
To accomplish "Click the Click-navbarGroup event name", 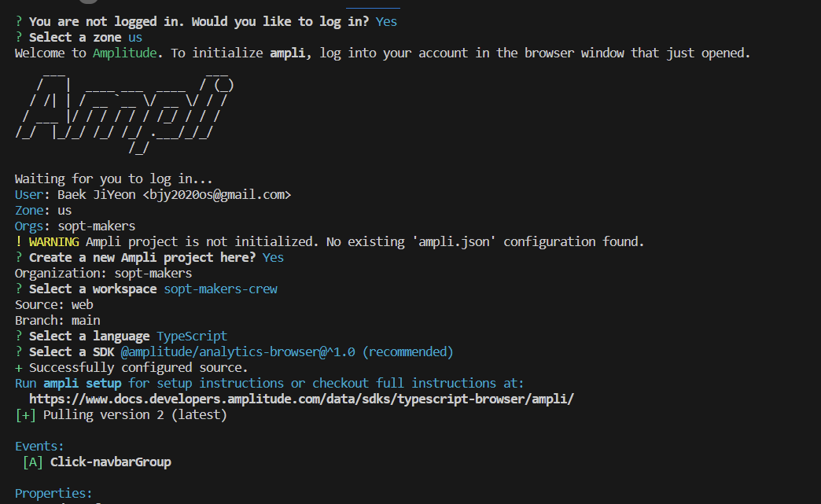I will click(x=110, y=462).
